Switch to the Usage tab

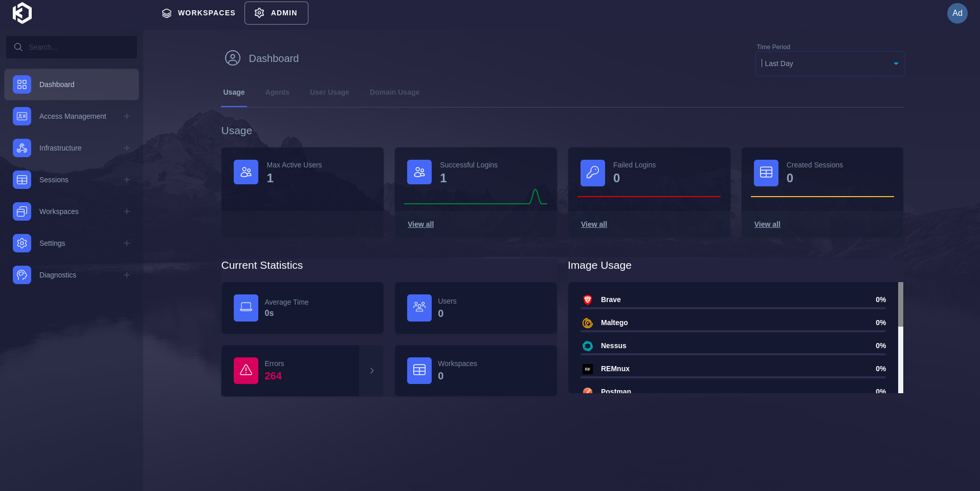click(234, 92)
